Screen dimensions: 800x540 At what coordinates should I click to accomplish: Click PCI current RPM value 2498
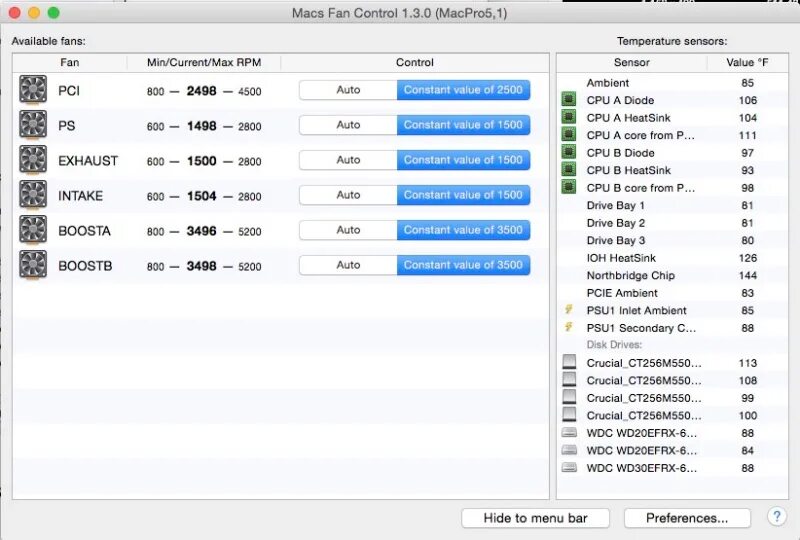[202, 91]
